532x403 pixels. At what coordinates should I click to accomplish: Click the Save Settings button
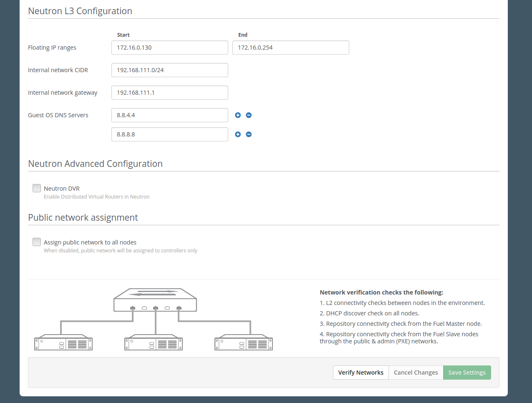pyautogui.click(x=467, y=373)
